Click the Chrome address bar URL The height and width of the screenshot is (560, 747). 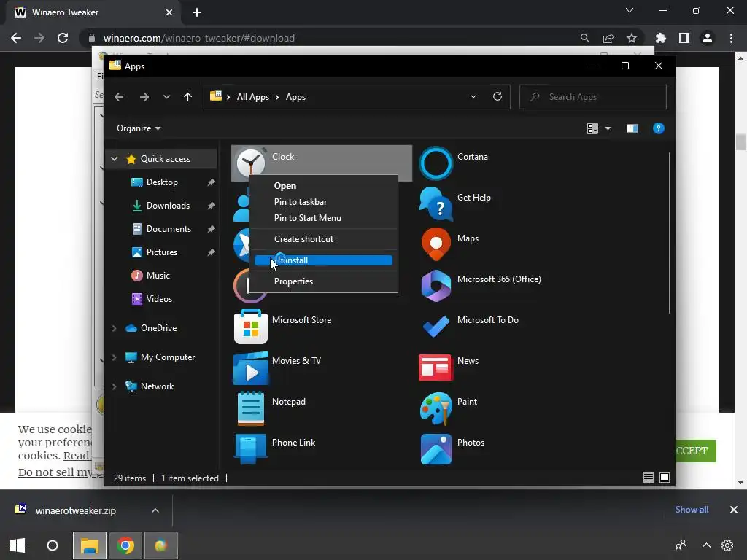tap(198, 38)
